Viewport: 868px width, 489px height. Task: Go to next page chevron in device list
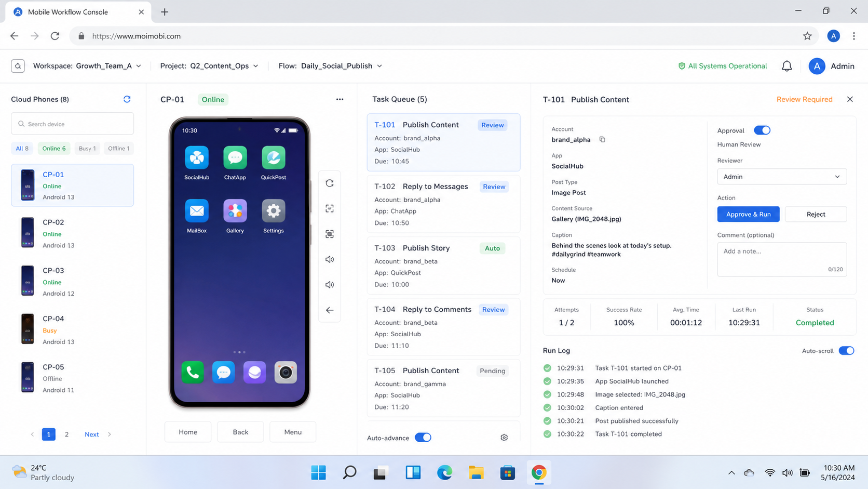point(110,434)
